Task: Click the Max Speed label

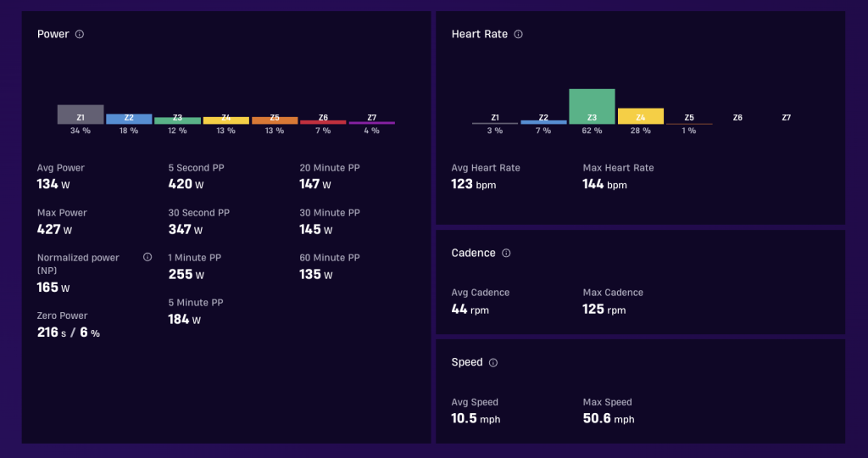Action: 607,402
